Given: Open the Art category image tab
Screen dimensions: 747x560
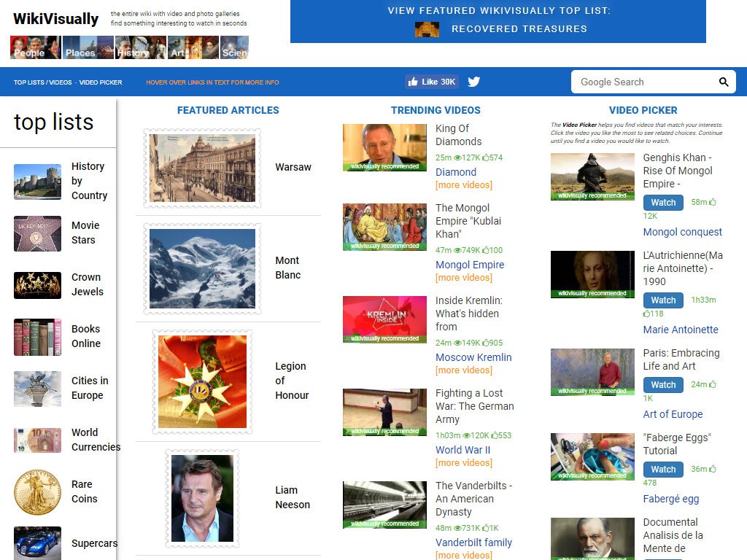Looking at the screenshot, I should pyautogui.click(x=193, y=47).
